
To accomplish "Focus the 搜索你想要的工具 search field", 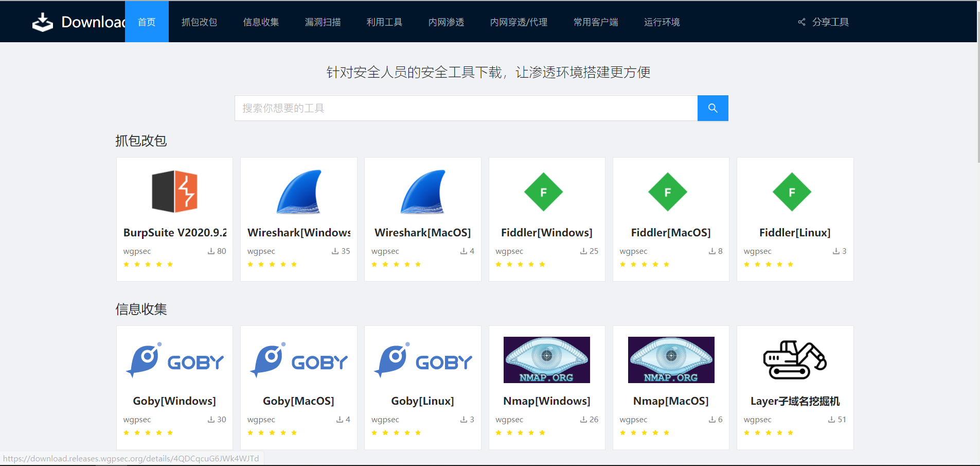I will point(466,108).
